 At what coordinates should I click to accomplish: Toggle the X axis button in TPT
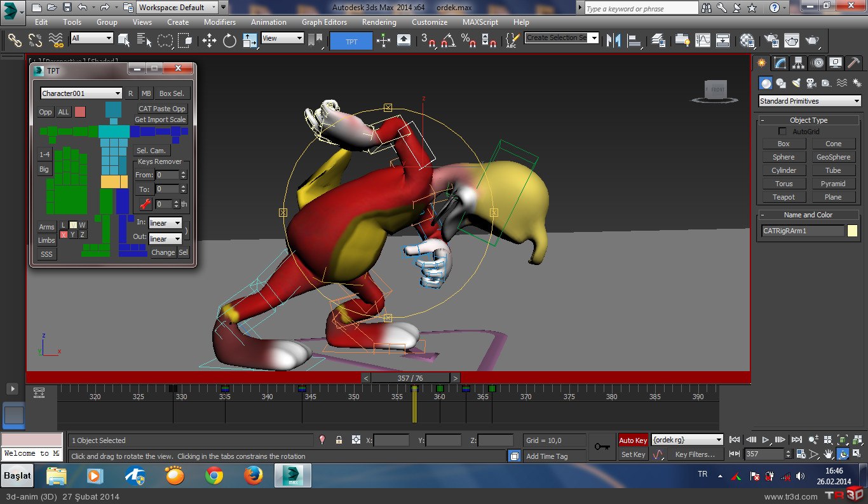point(64,235)
